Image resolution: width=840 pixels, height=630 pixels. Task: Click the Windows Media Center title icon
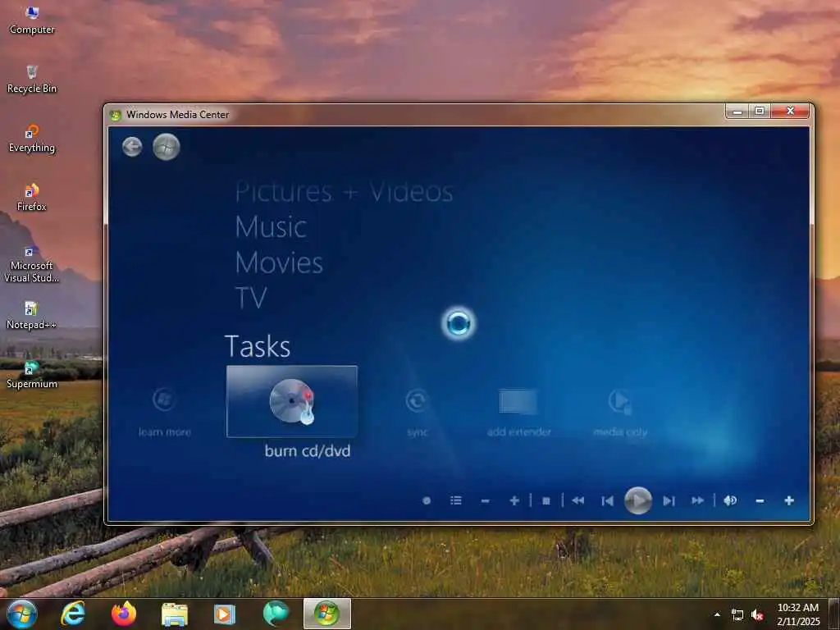(115, 115)
